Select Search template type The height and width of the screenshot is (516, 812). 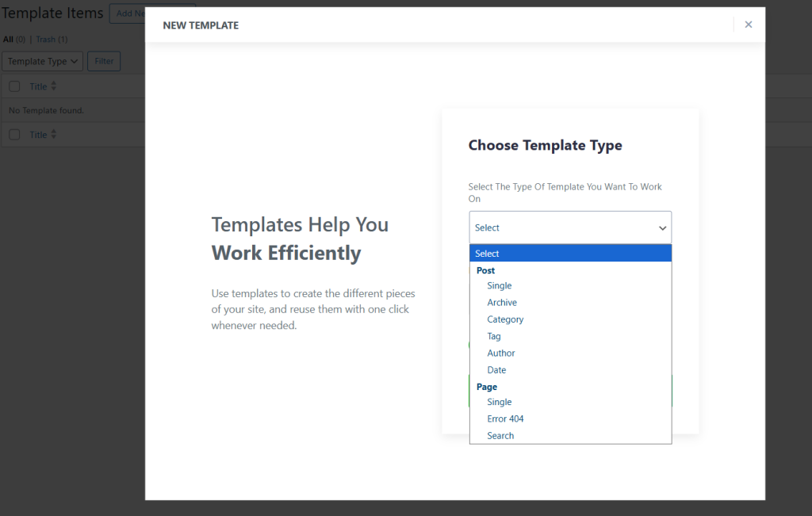[500, 436]
